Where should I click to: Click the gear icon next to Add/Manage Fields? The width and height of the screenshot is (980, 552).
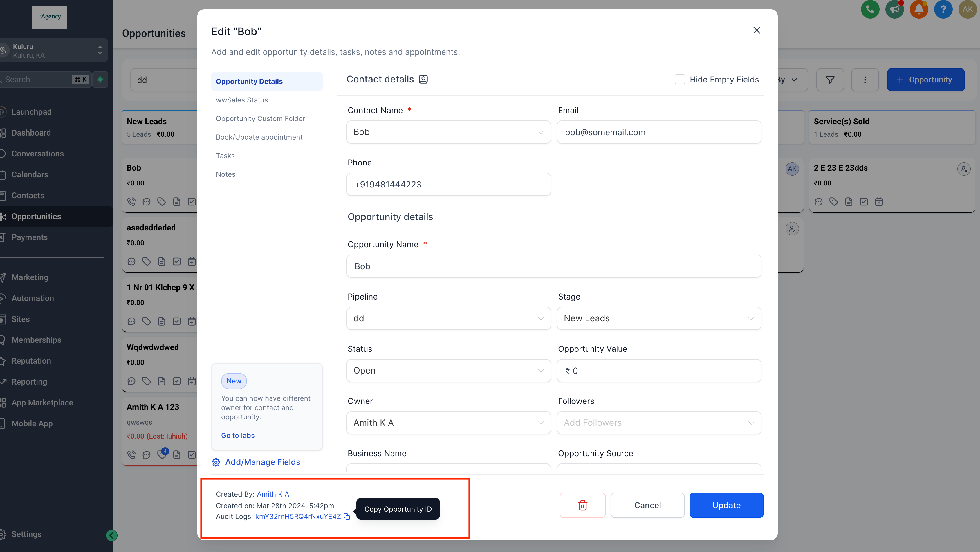tap(216, 462)
